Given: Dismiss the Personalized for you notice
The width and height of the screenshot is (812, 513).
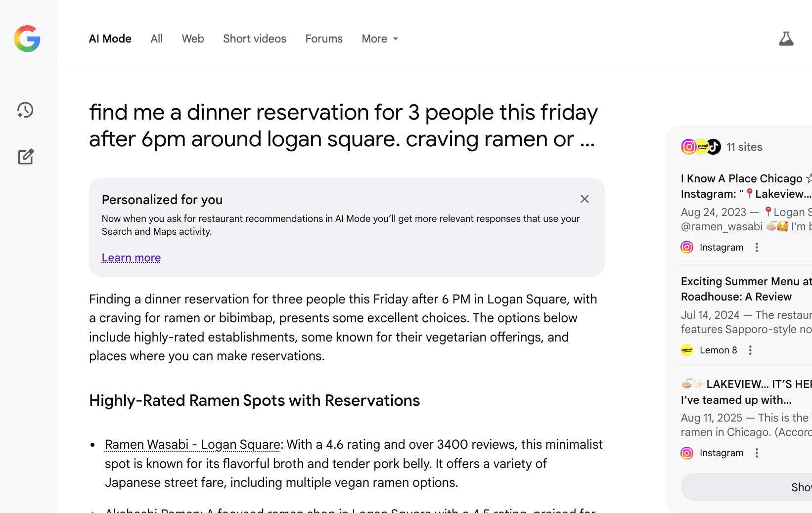Looking at the screenshot, I should click(585, 199).
